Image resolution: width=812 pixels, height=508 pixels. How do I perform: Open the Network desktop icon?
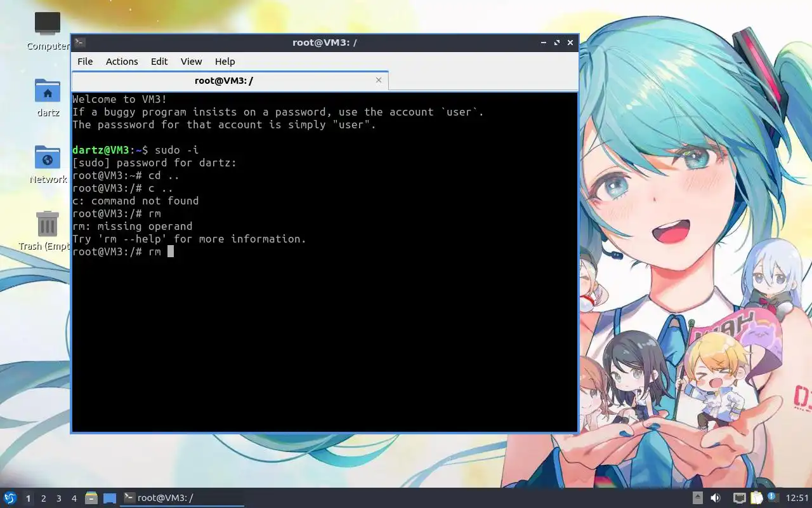click(48, 164)
